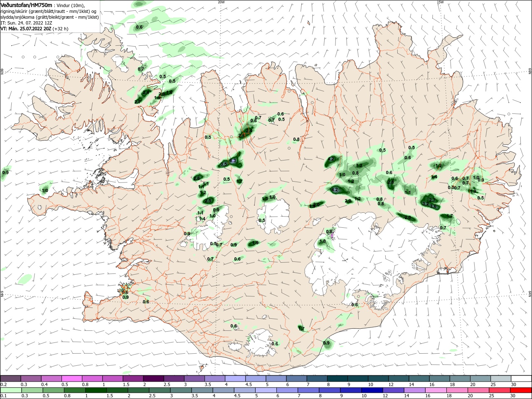Pick the light purple 14–16 rain swatch

tap(415, 390)
